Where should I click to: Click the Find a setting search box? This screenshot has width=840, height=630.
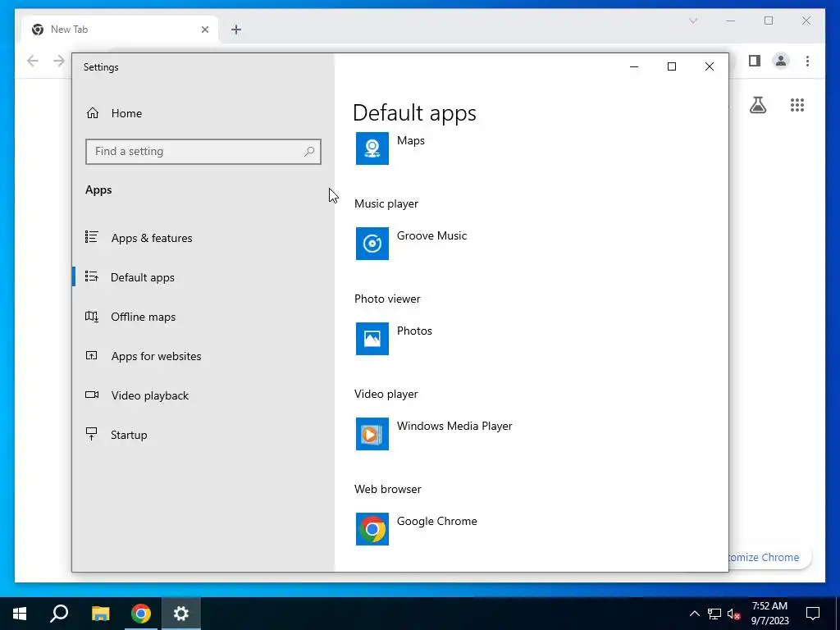203,152
